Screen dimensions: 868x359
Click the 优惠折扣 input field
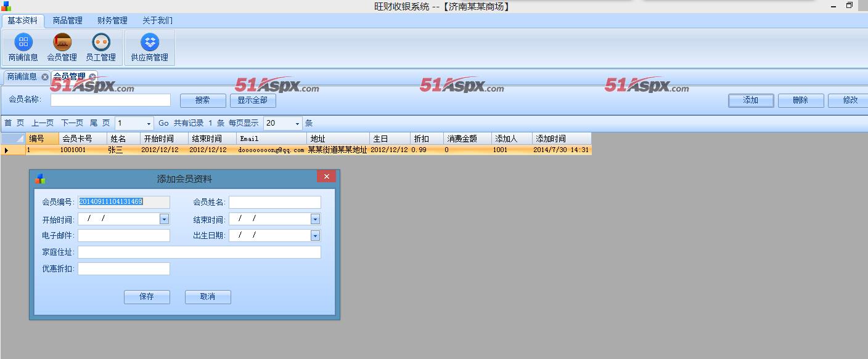click(123, 268)
